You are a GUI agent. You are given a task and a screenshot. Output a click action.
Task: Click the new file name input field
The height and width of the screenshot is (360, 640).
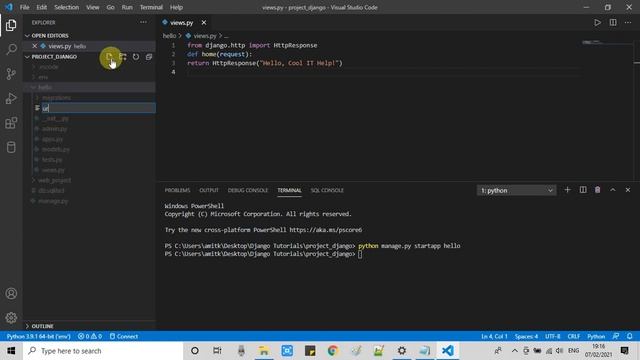98,108
